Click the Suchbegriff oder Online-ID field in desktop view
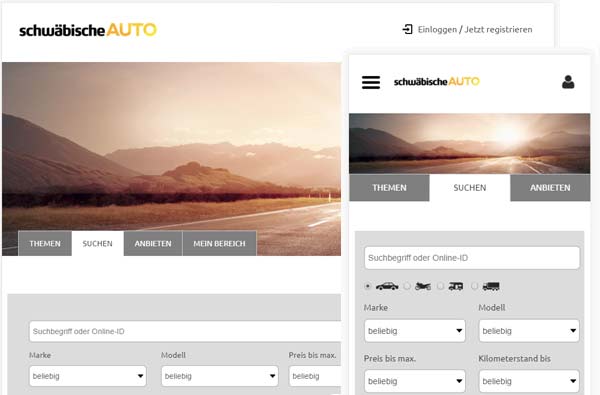Screen dimensions: 600x395 185,331
